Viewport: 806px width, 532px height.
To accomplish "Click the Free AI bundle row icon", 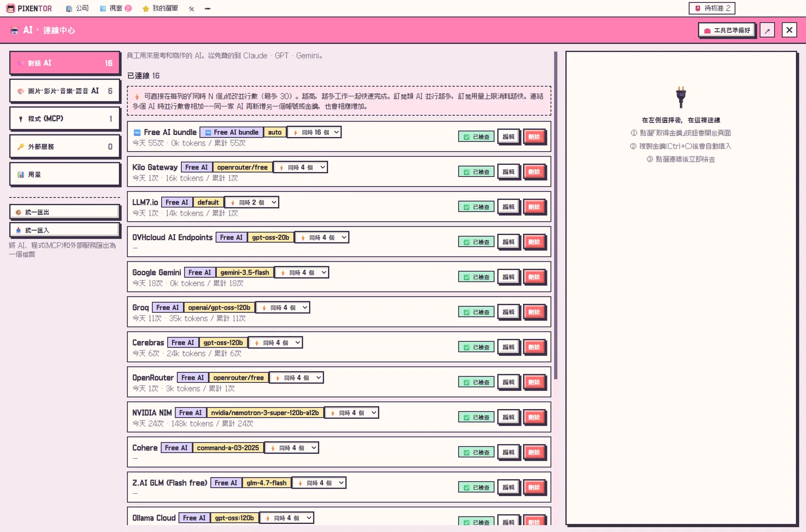I will coord(137,132).
